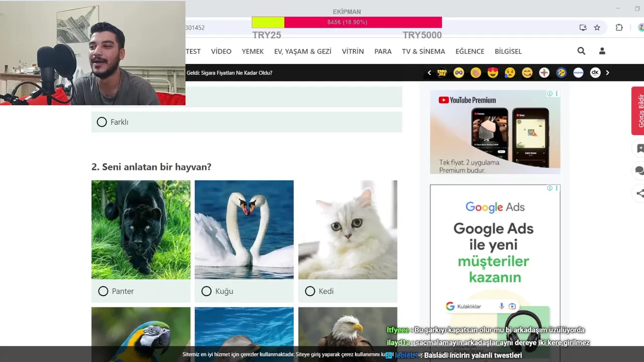The width and height of the screenshot is (644, 362).
Task: Choose the Panter radio button
Action: click(x=103, y=291)
